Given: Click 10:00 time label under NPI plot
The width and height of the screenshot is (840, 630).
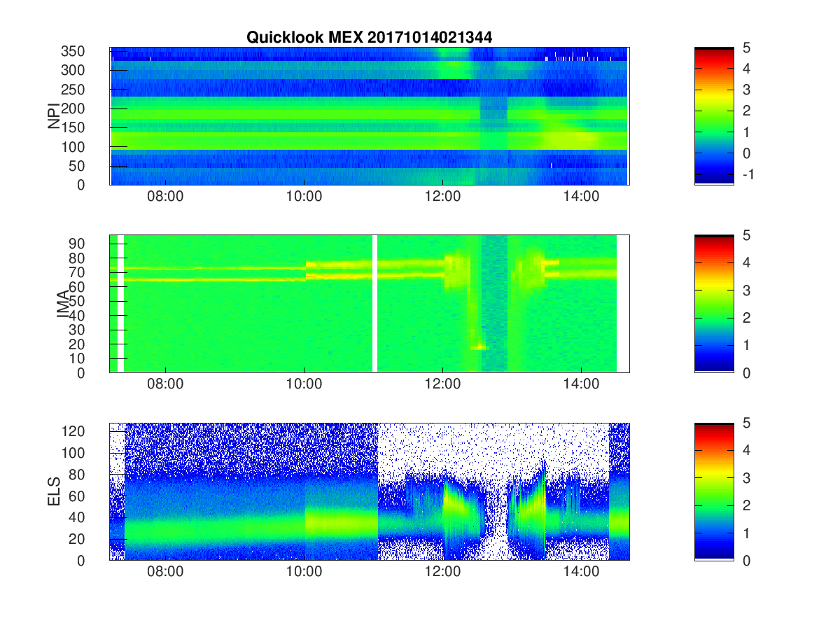Looking at the screenshot, I should (x=304, y=197).
